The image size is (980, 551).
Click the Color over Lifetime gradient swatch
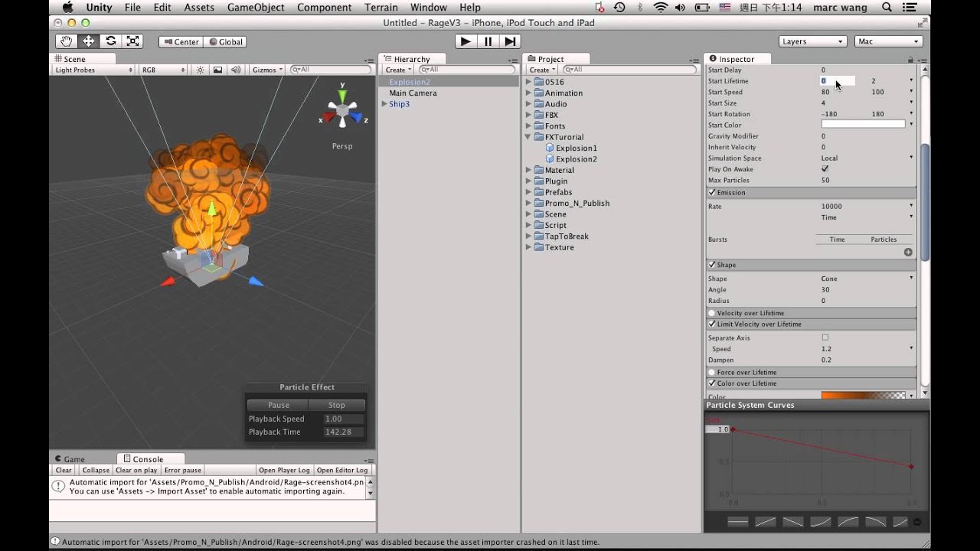click(x=863, y=396)
